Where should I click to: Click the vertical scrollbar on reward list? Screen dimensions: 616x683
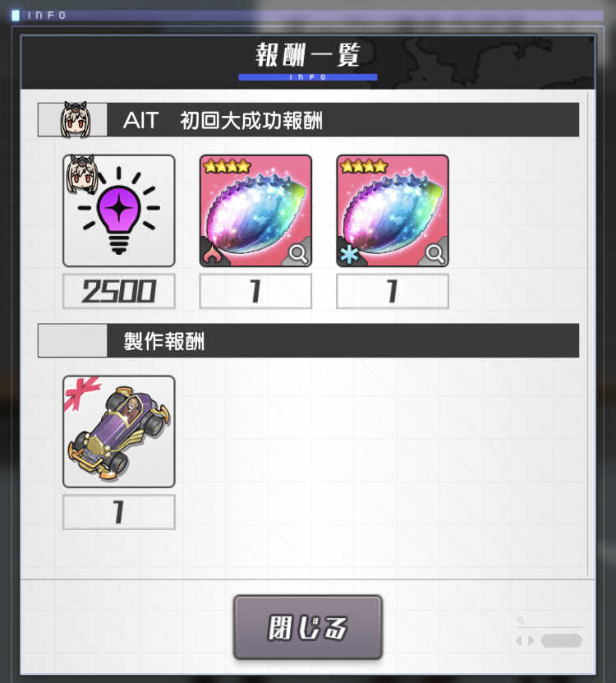[588, 333]
